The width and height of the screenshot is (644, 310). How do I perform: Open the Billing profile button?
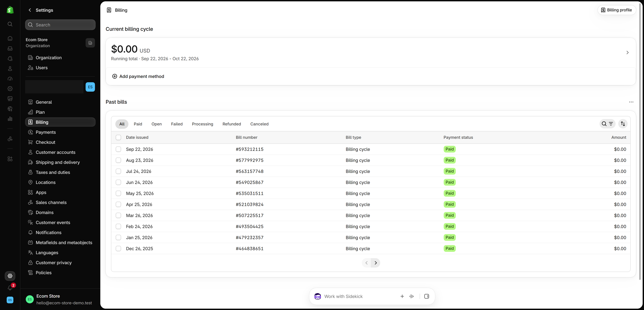[616, 10]
